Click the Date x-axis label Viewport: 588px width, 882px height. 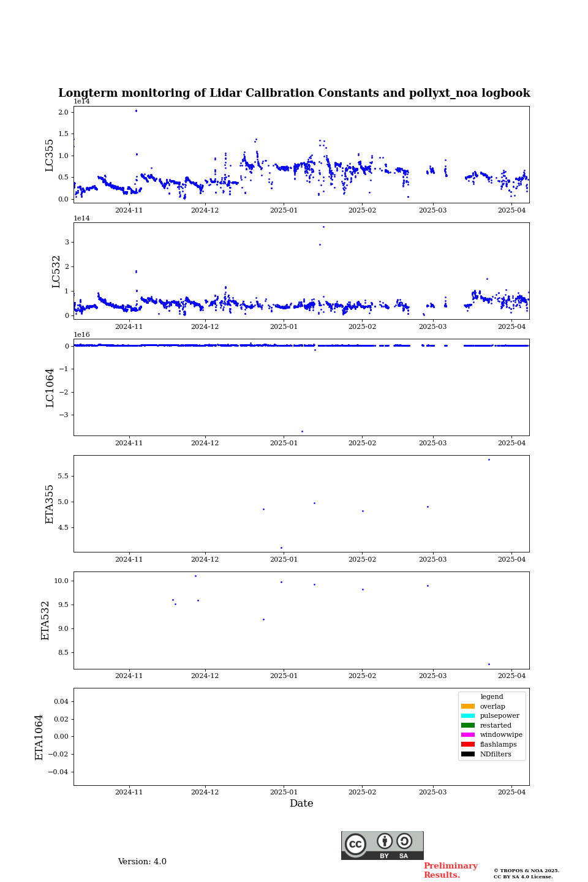[301, 804]
